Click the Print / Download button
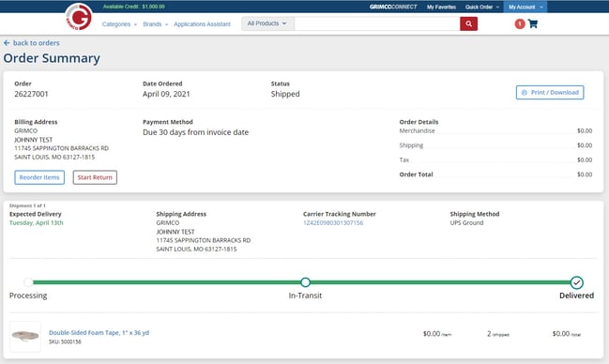The height and width of the screenshot is (364, 609). 550,93
